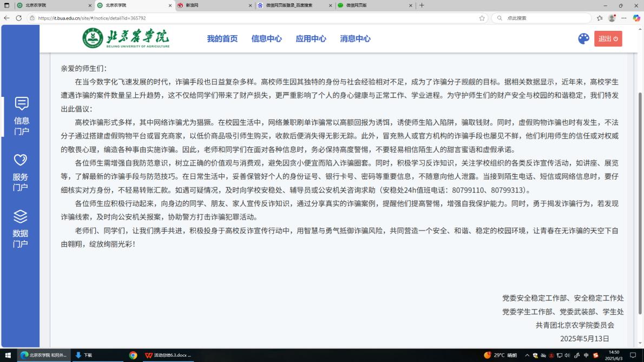644x362 pixels.
Task: Open the 信息门户 sidebar icon
Action: click(x=22, y=103)
